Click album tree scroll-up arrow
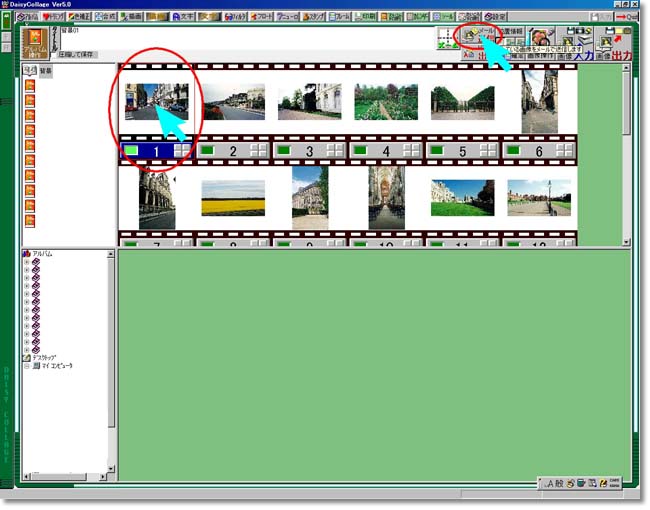 coord(111,254)
